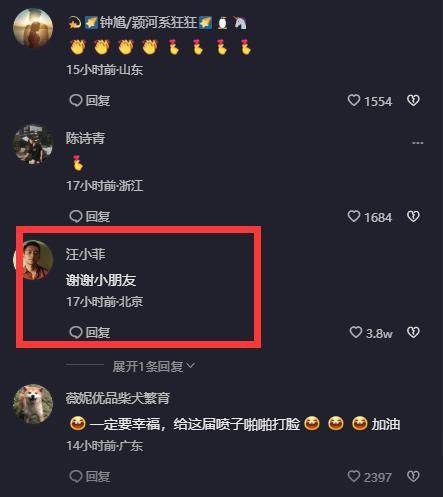The width and height of the screenshot is (443, 497).
Task: Open username 汪小菲 profile link
Action: pyautogui.click(x=85, y=254)
